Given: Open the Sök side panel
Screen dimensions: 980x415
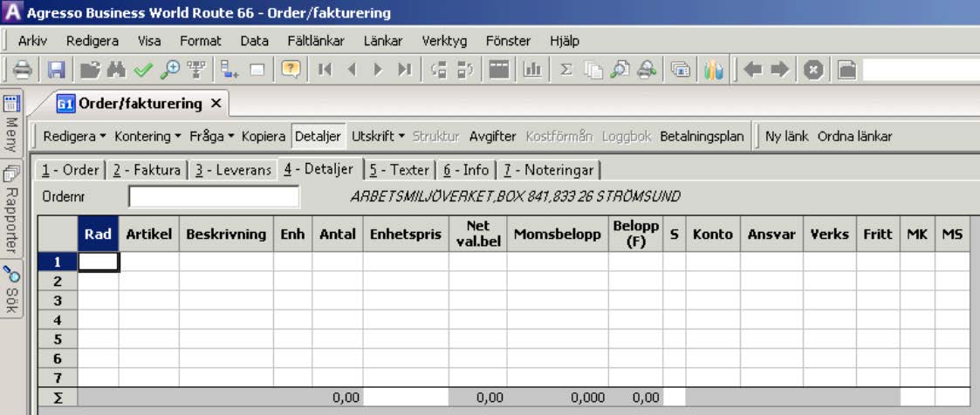Looking at the screenshot, I should [x=12, y=289].
